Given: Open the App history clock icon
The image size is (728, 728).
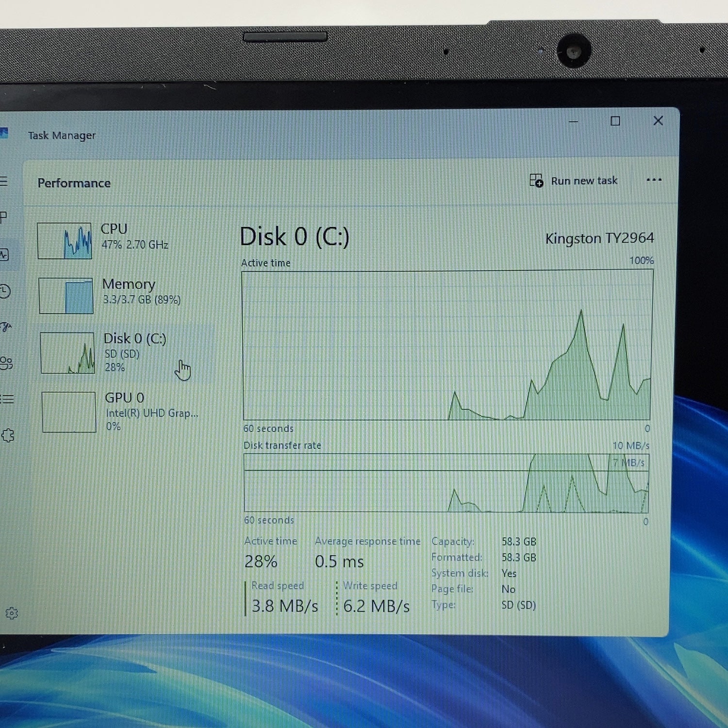Looking at the screenshot, I should click(x=4, y=291).
